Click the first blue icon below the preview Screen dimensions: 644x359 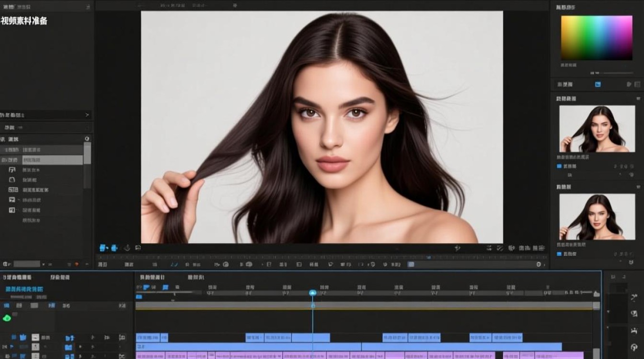[x=103, y=248]
